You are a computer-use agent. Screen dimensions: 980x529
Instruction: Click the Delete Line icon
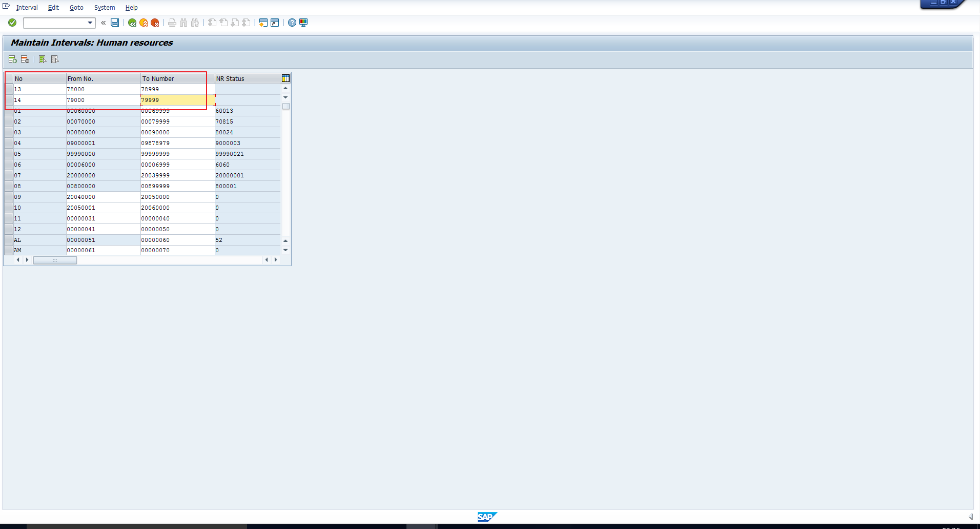click(25, 59)
